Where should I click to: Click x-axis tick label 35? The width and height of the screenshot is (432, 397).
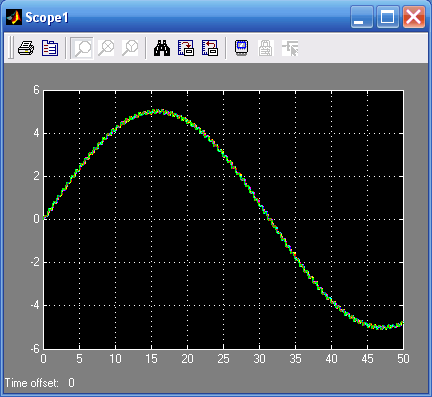pos(295,359)
